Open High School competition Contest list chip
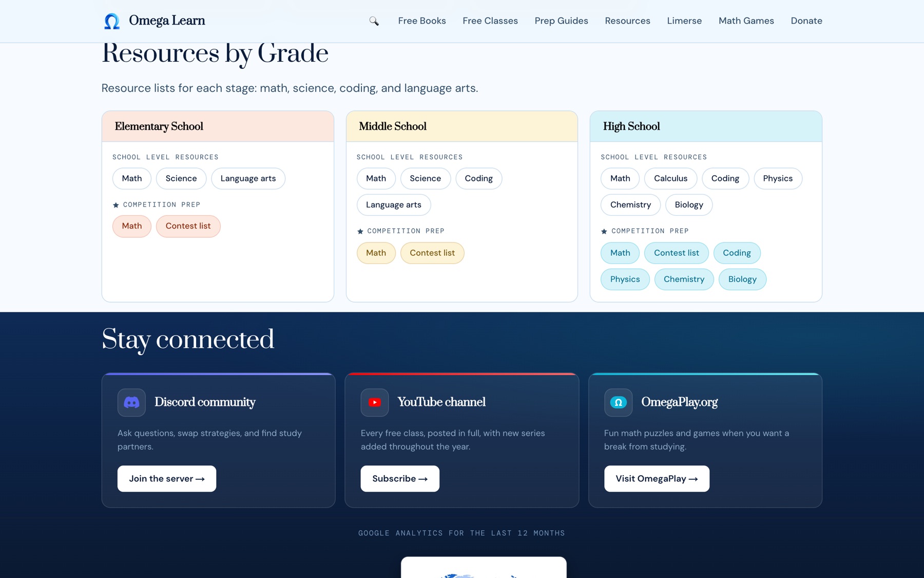The height and width of the screenshot is (578, 924). 676,253
